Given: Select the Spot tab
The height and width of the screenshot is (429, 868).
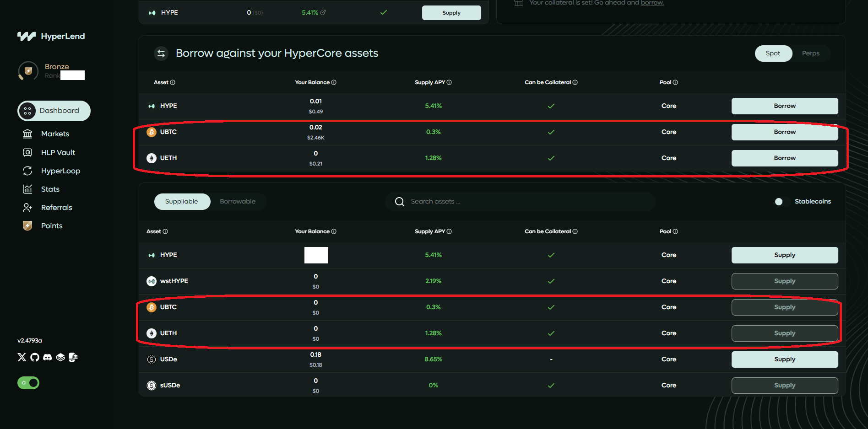Looking at the screenshot, I should click(x=773, y=54).
